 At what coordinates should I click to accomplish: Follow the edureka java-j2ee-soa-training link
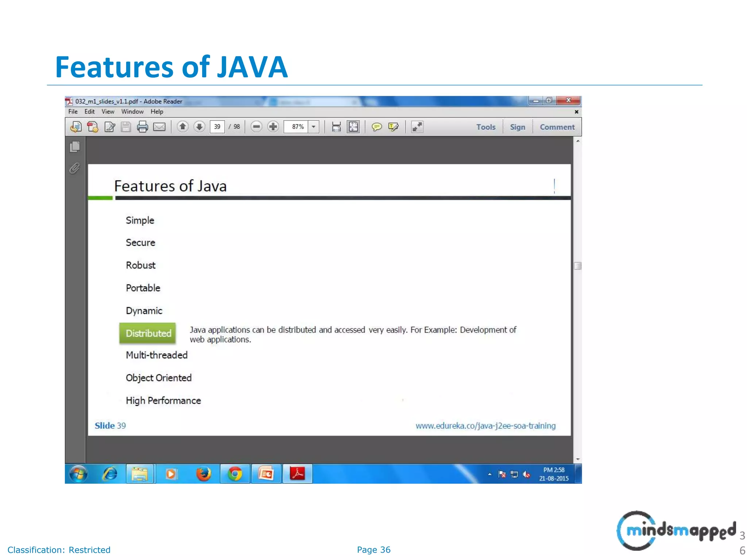point(485,426)
